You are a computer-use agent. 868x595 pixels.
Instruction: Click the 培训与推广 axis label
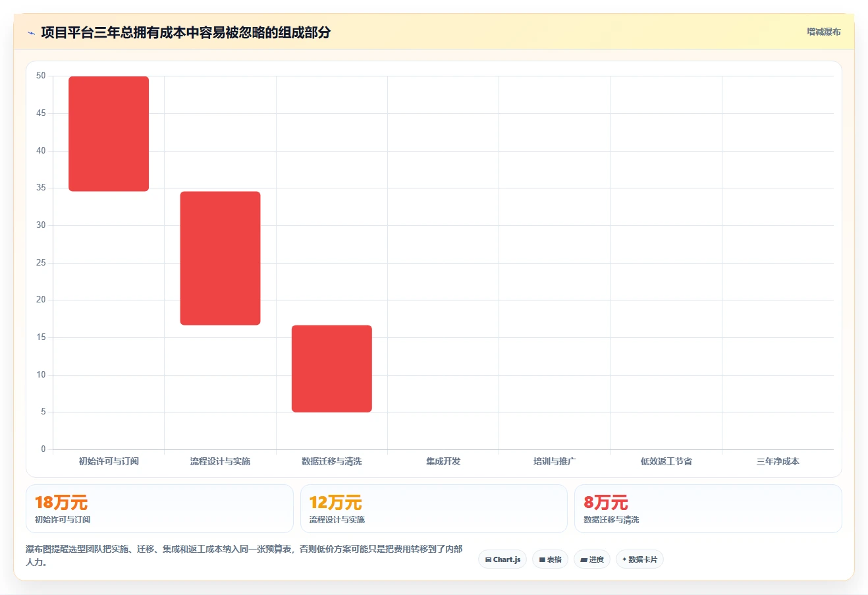tap(555, 461)
